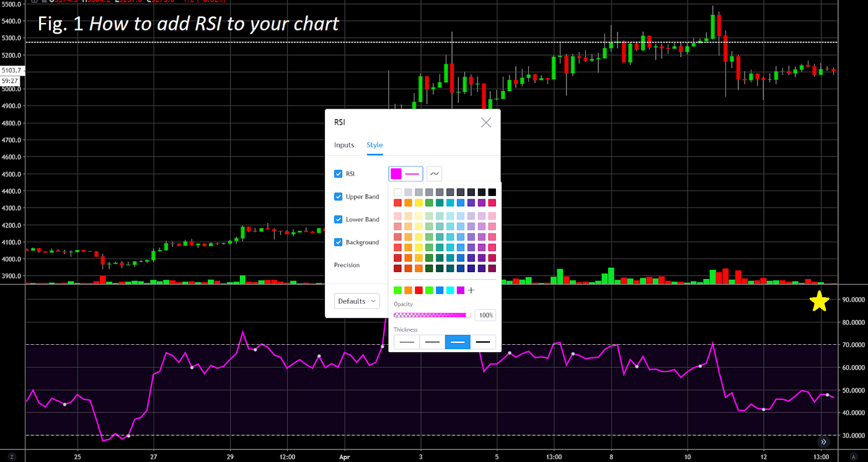
Task: Choose the blue swatch in custom colors row
Action: (440, 290)
